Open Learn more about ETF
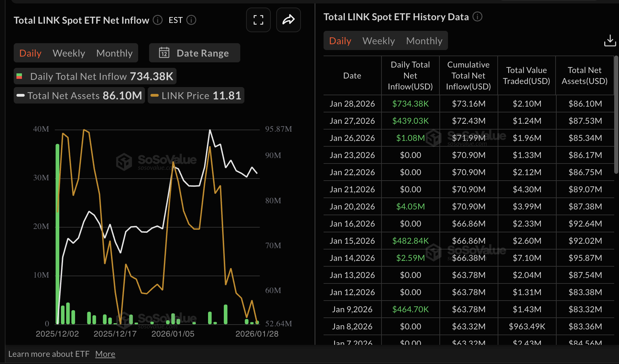Screen dimensions: 619x364 coord(49,353)
